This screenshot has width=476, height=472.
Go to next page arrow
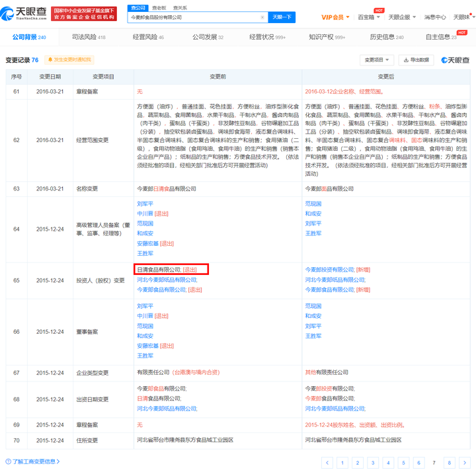pyautogui.click(x=465, y=463)
